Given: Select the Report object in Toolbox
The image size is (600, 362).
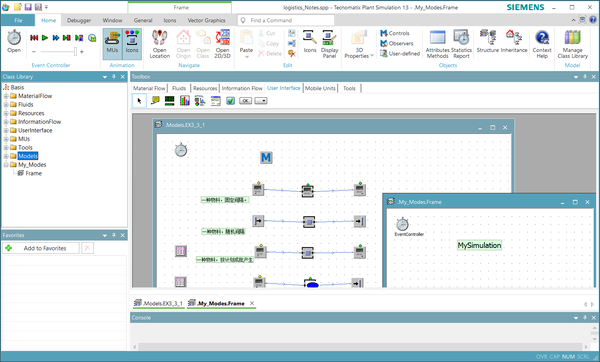Looking at the screenshot, I should point(200,101).
